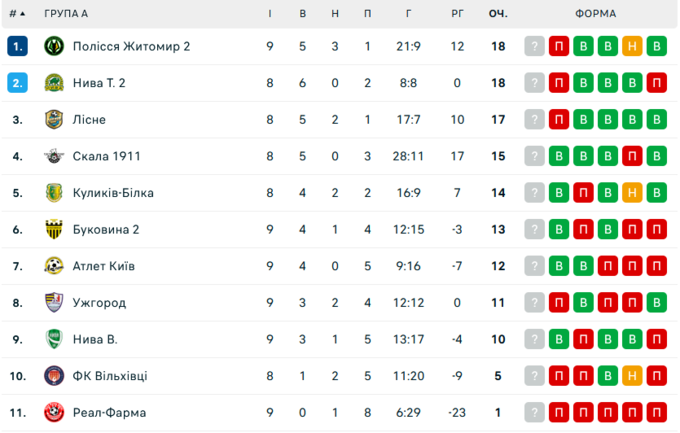
Task: Open ФК Вільхівці team link
Action: tap(110, 376)
